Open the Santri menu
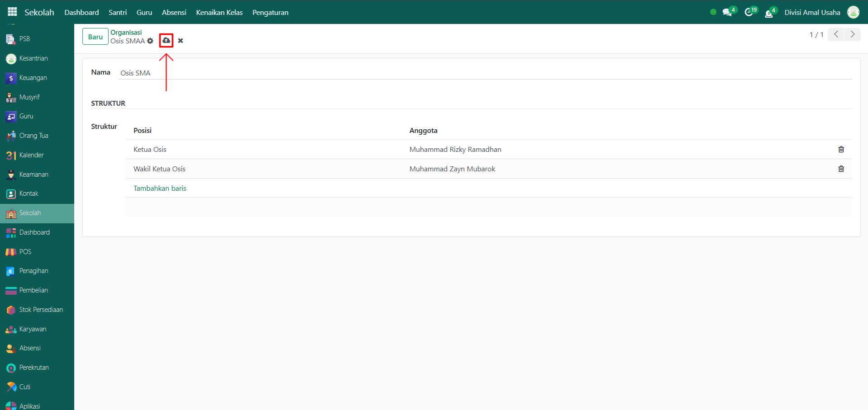This screenshot has width=868, height=410. (118, 12)
